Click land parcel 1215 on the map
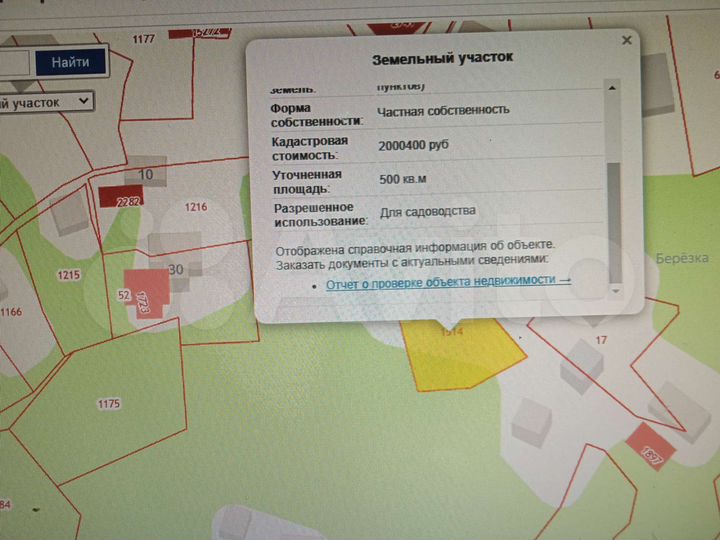The image size is (720, 540). [68, 274]
